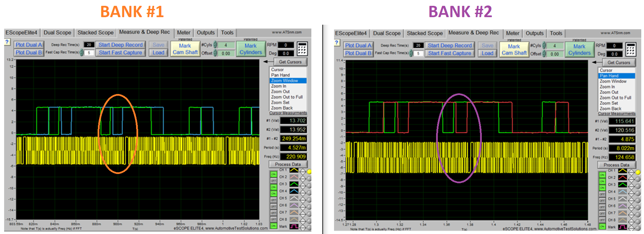
Task: Open the calculator icon in Bank #1 window
Action: [302, 49]
